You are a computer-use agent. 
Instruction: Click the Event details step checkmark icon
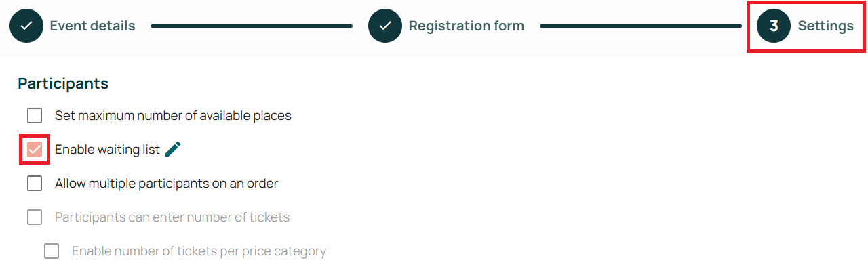(26, 26)
